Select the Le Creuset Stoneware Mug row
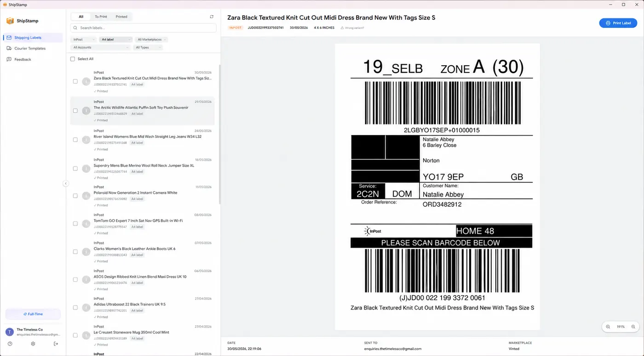644x356 pixels. pyautogui.click(x=142, y=335)
